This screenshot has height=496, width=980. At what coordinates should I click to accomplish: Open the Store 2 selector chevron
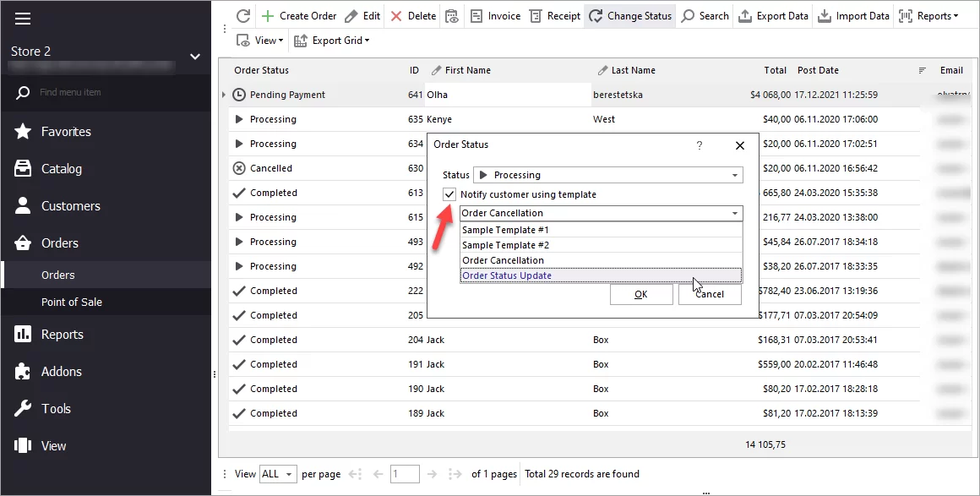[195, 57]
